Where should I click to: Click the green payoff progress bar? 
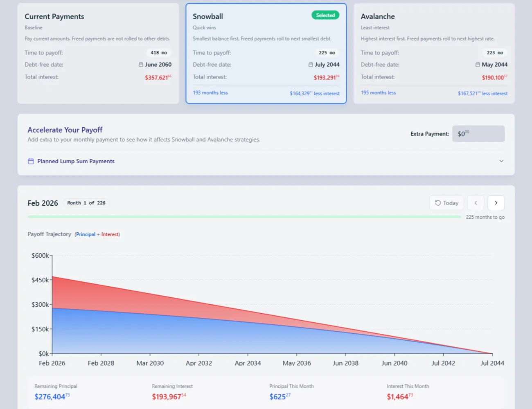pyautogui.click(x=243, y=216)
